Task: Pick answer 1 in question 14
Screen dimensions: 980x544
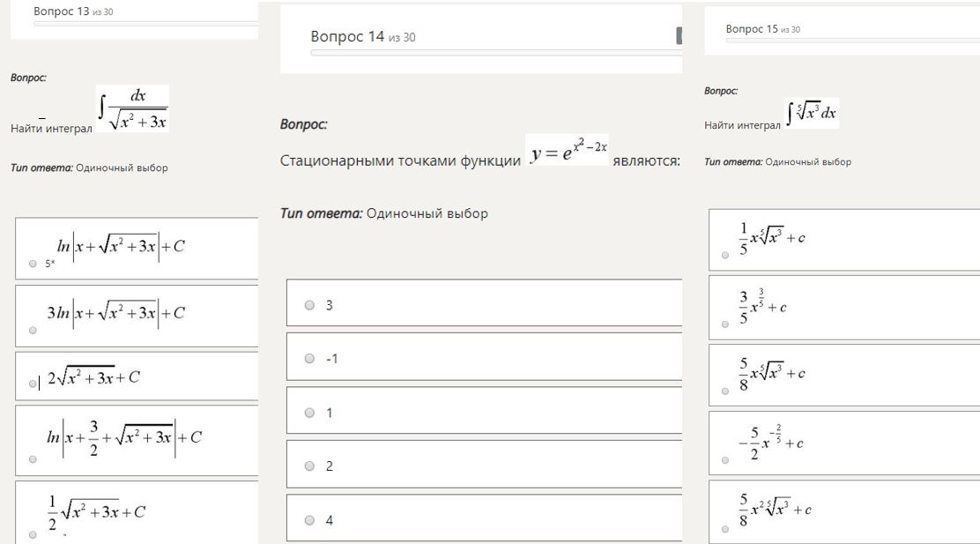Action: point(309,413)
